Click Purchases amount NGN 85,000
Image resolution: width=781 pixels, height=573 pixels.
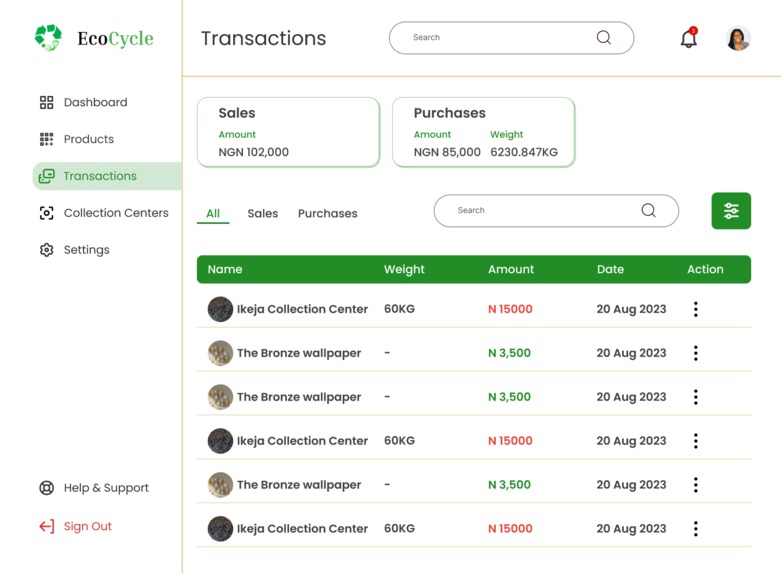pyautogui.click(x=447, y=152)
